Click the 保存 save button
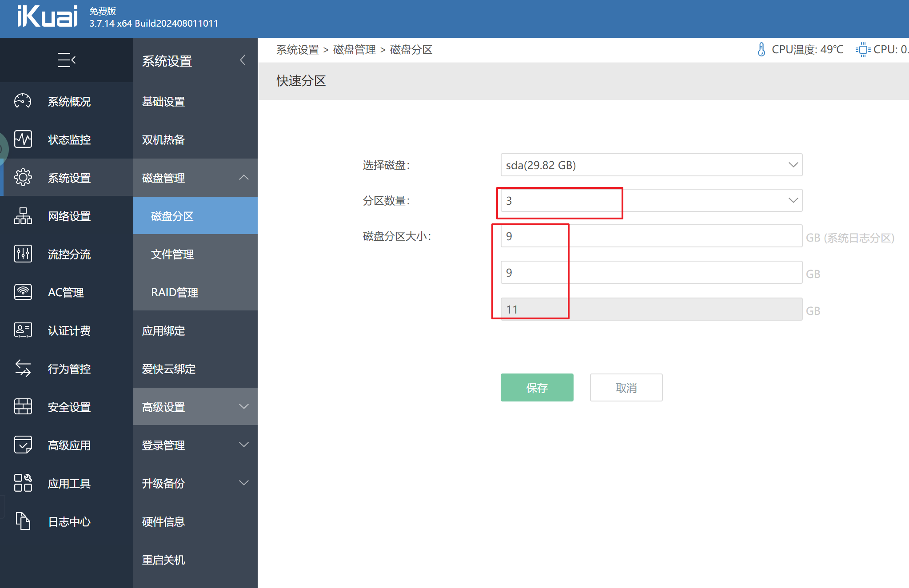909x588 pixels. tap(537, 388)
